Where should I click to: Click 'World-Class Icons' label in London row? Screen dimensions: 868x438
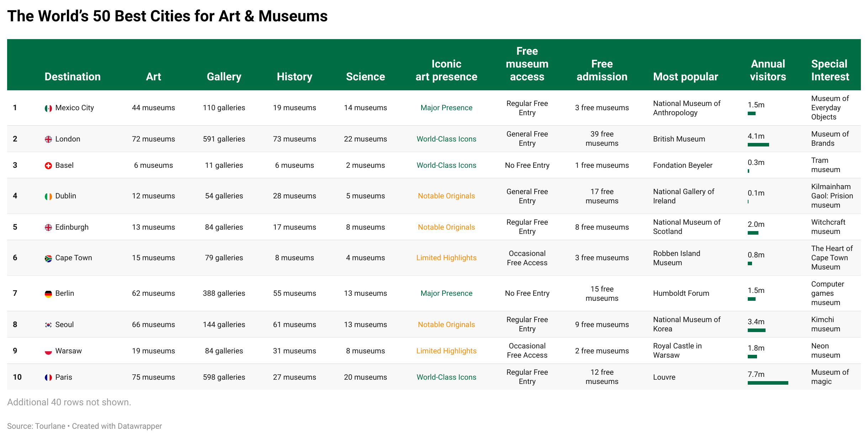(x=446, y=139)
